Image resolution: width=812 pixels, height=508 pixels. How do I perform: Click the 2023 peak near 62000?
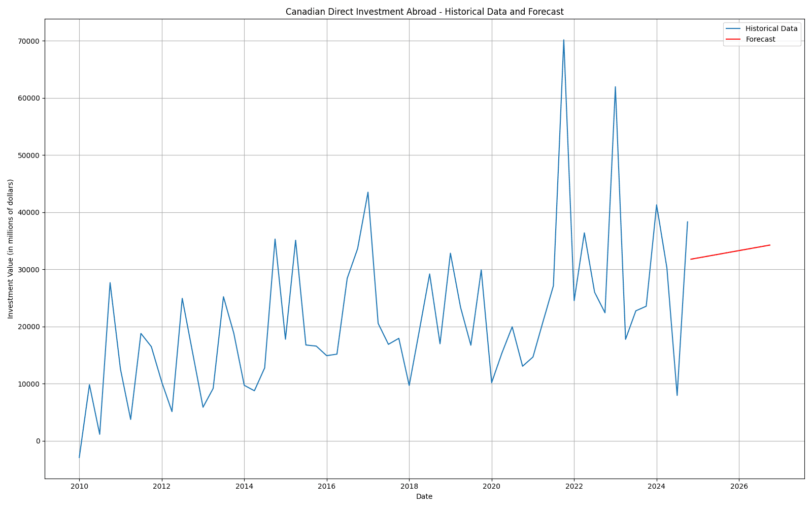tap(615, 87)
